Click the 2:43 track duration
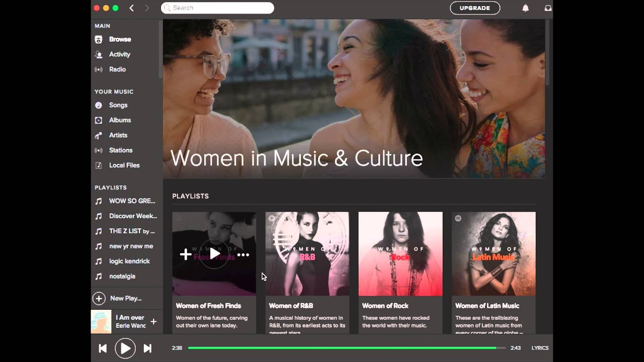Viewport: 644px width, 362px height. (515, 348)
